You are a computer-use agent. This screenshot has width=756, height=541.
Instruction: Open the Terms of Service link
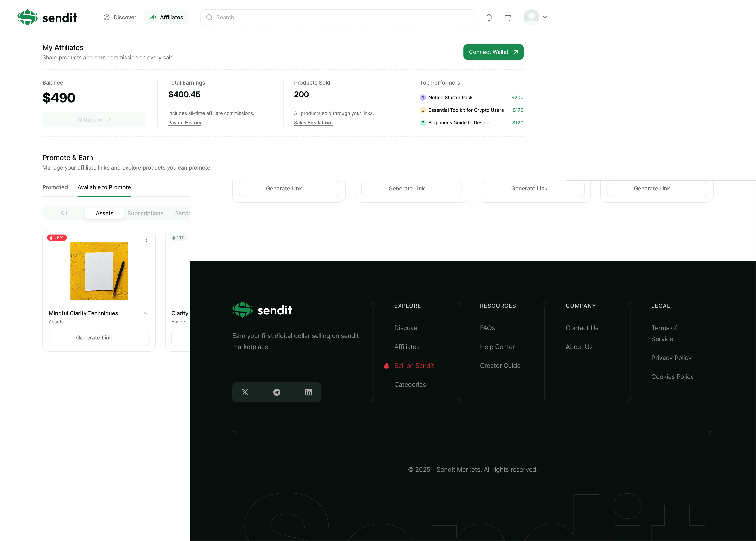(x=664, y=333)
